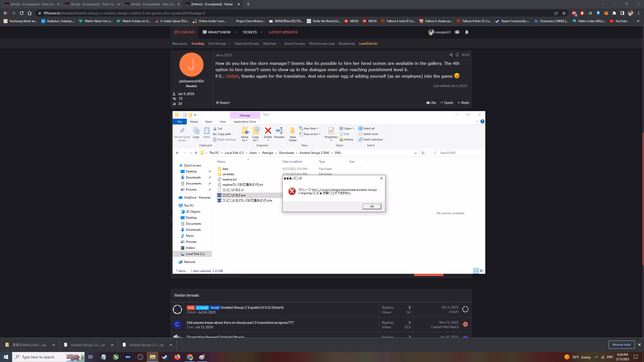
Task: Switch to the Share ribbon tab
Action: pos(209,122)
